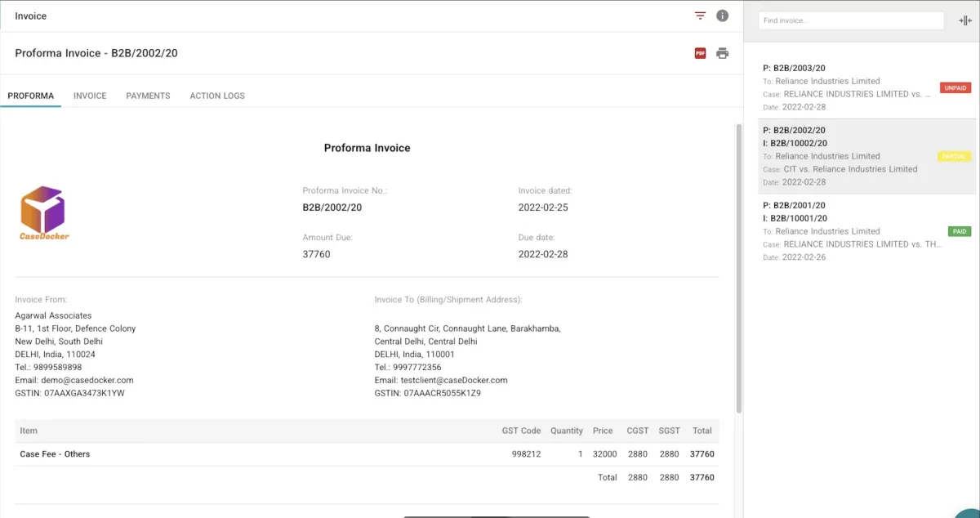
Task: Click Tel.: 9997772356
Action: tap(408, 367)
